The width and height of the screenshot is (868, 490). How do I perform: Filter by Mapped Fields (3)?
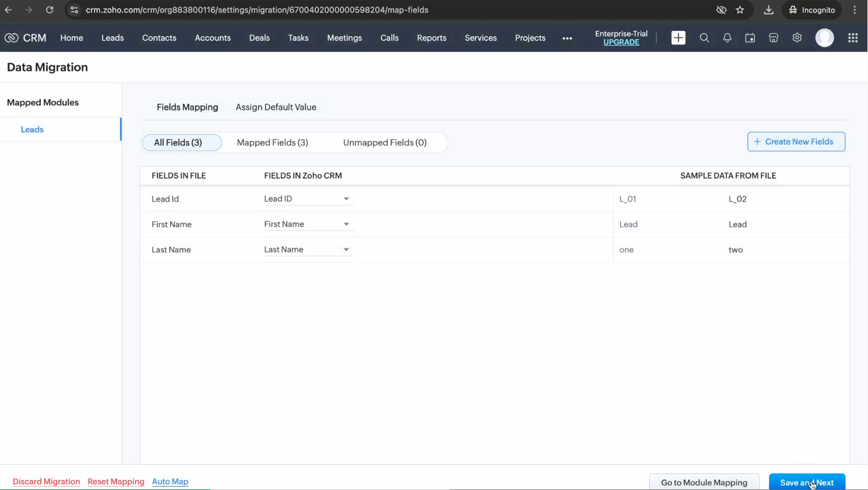click(x=272, y=142)
